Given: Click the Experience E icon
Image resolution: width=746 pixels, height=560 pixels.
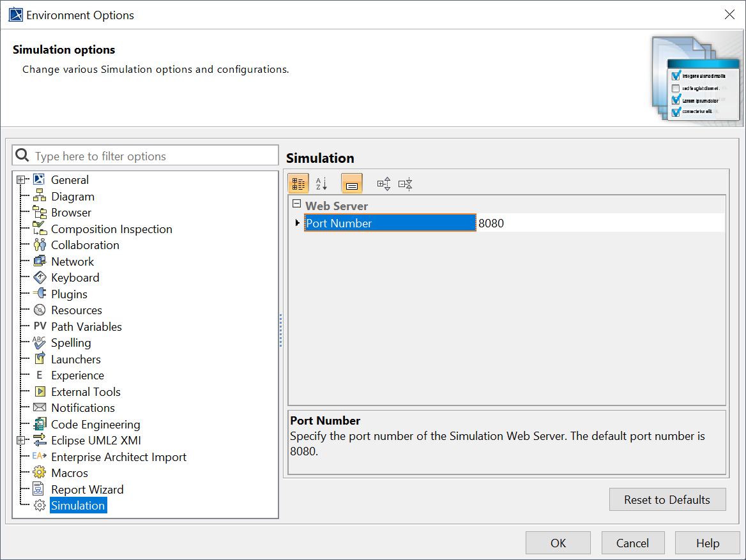Looking at the screenshot, I should [40, 375].
